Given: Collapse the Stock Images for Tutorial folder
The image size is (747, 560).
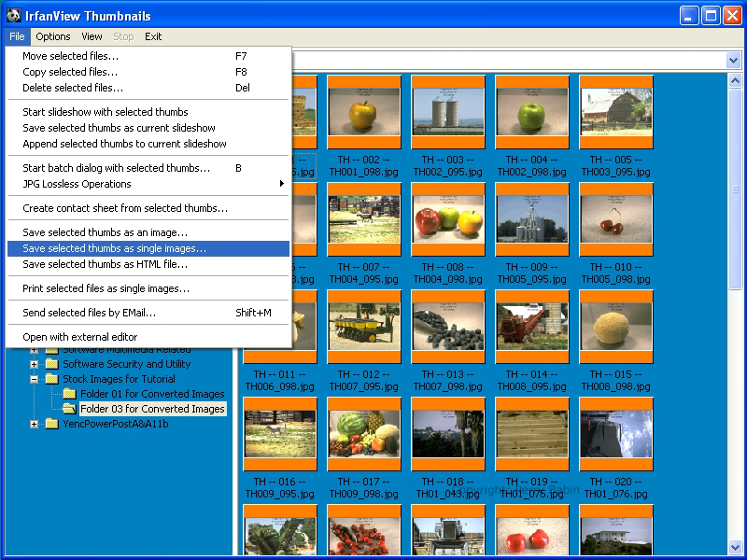Looking at the screenshot, I should point(34,380).
